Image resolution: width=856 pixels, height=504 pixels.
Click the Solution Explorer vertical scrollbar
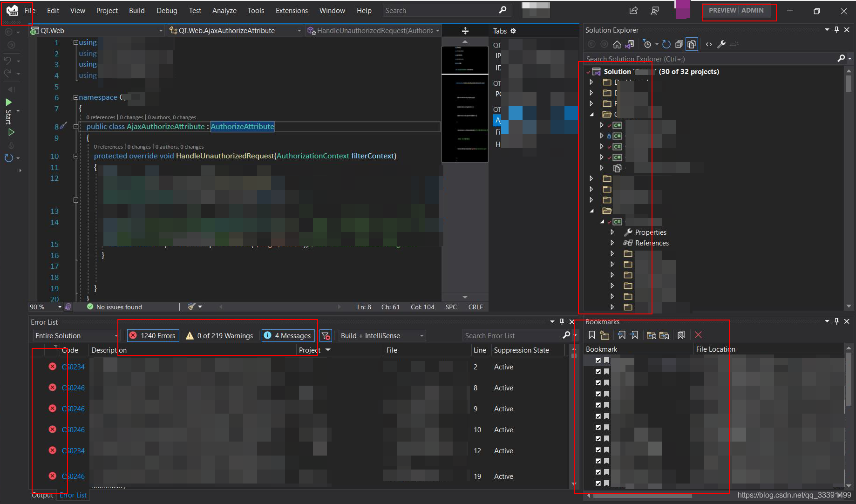click(x=849, y=189)
